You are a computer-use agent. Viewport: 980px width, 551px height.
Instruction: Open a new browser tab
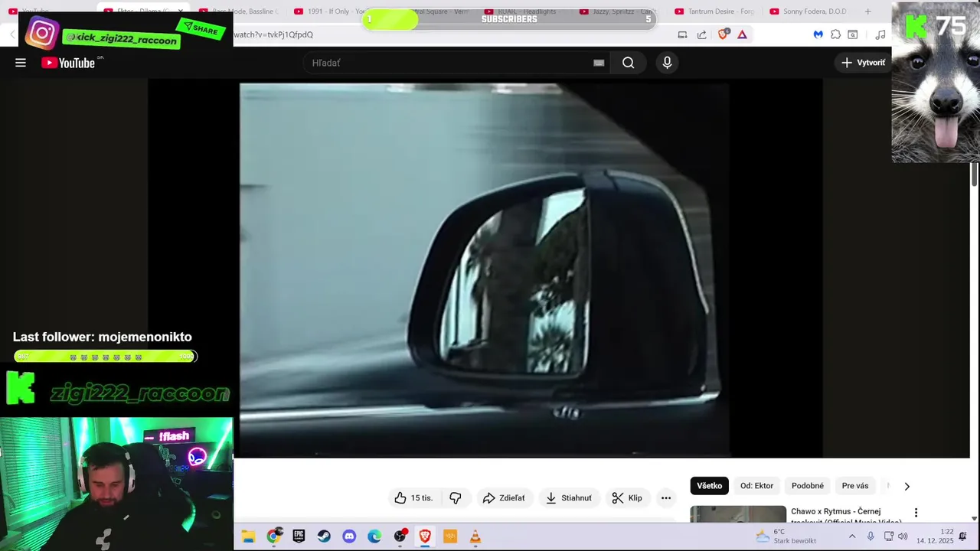pyautogui.click(x=867, y=11)
